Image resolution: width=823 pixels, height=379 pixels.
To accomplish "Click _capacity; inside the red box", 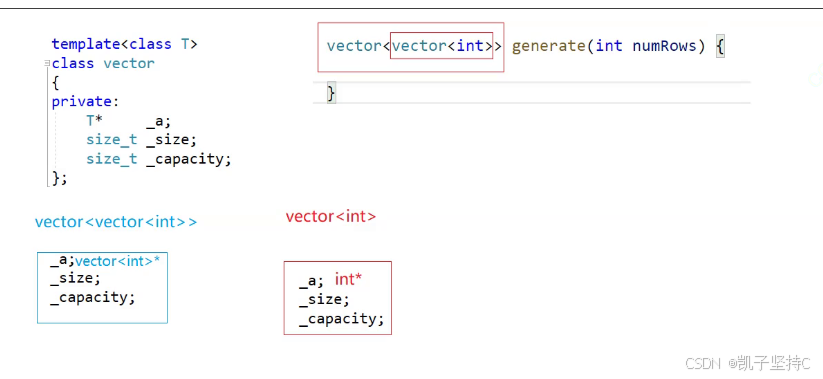I will pyautogui.click(x=342, y=320).
